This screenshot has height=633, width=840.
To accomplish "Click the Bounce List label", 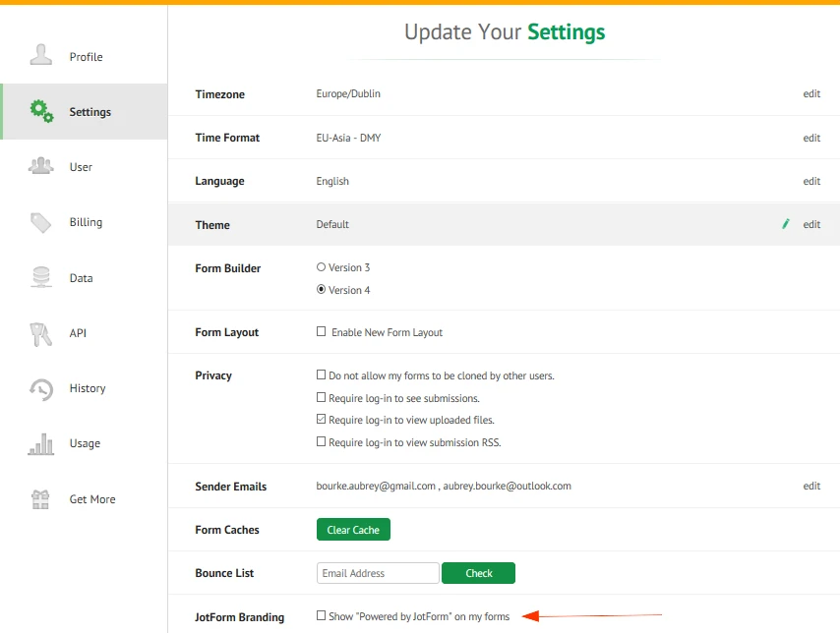I will 224,573.
